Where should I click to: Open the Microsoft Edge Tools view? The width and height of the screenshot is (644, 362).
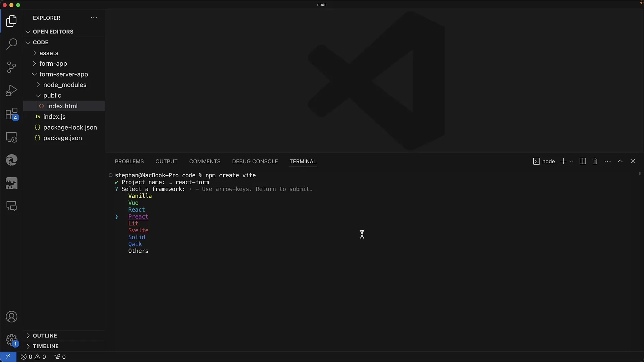pos(11,160)
